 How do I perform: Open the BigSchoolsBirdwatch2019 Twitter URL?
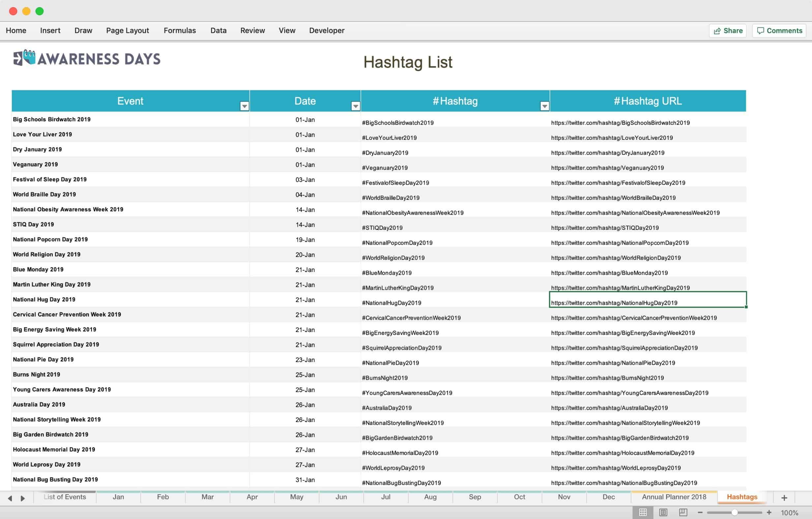621,123
